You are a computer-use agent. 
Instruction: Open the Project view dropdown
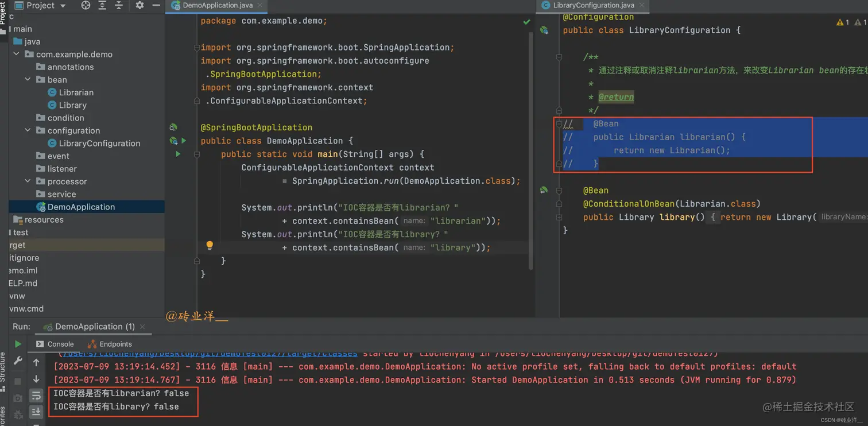40,5
